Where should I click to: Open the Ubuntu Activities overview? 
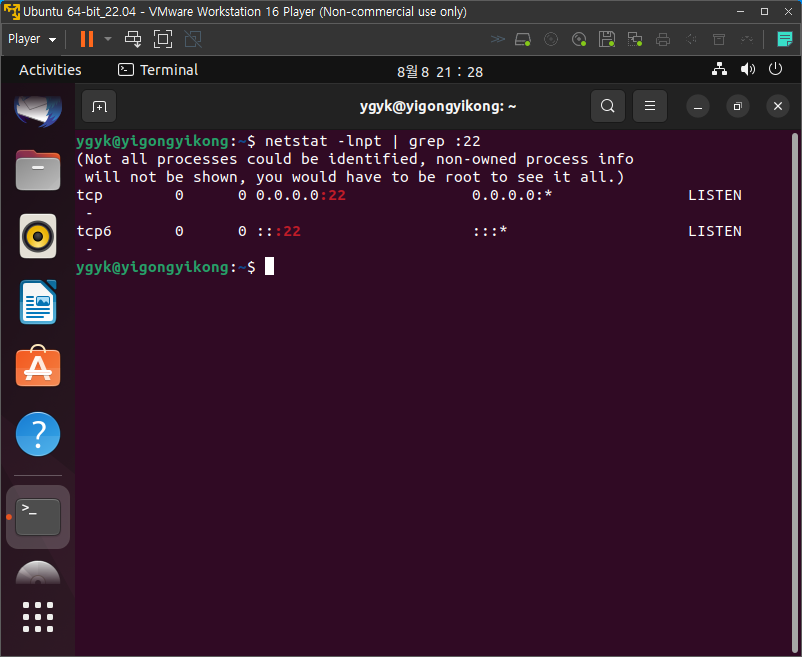(x=50, y=70)
